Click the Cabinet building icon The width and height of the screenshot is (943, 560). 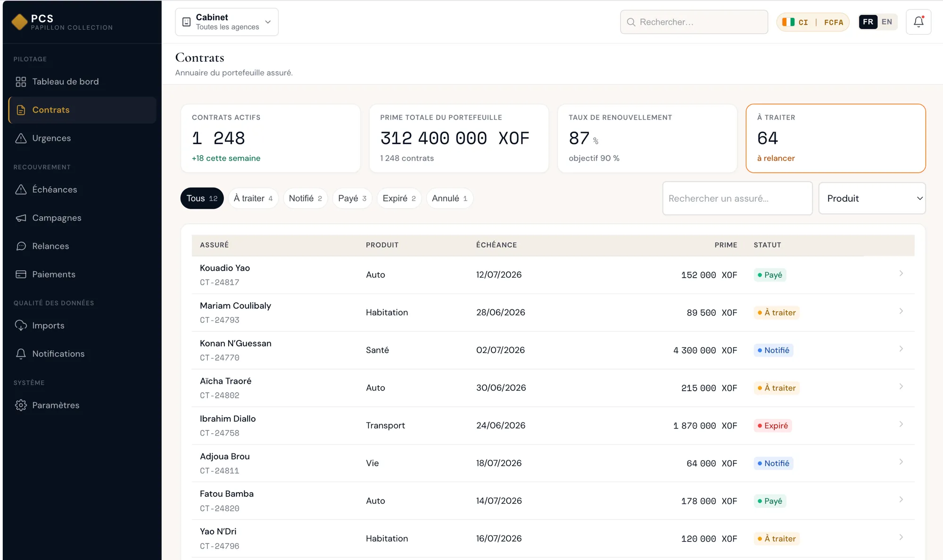pos(187,22)
